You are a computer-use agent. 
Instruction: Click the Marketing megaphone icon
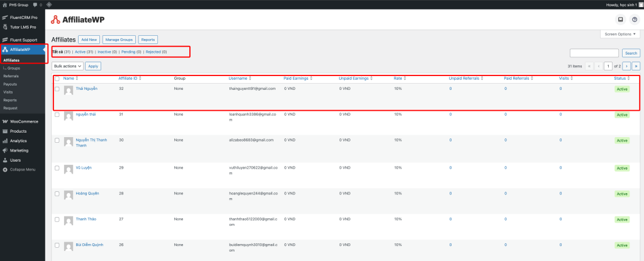pos(5,150)
